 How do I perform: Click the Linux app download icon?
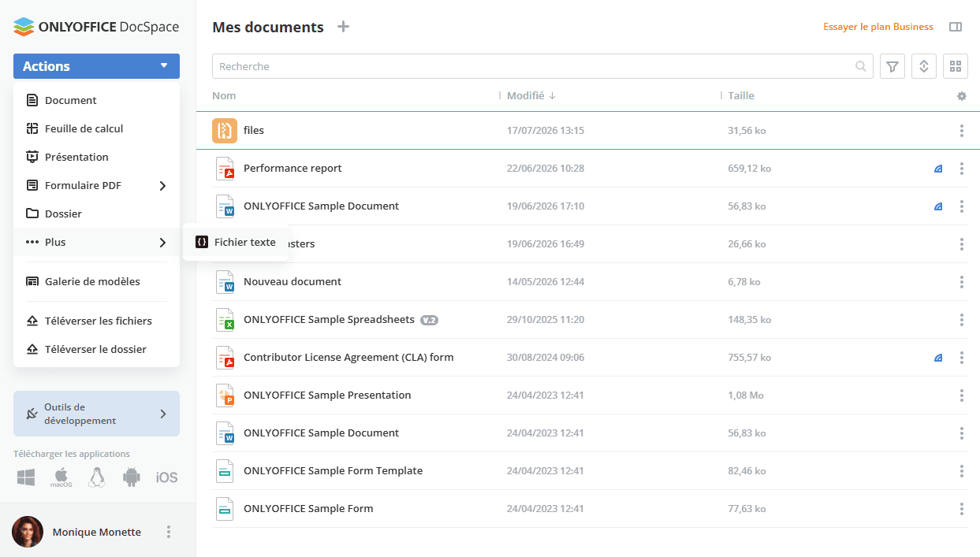point(97,477)
